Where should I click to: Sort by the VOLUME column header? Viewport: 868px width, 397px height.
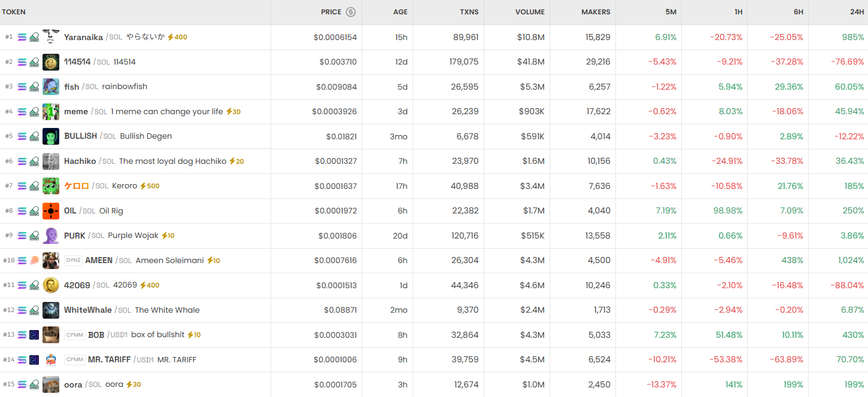(530, 12)
